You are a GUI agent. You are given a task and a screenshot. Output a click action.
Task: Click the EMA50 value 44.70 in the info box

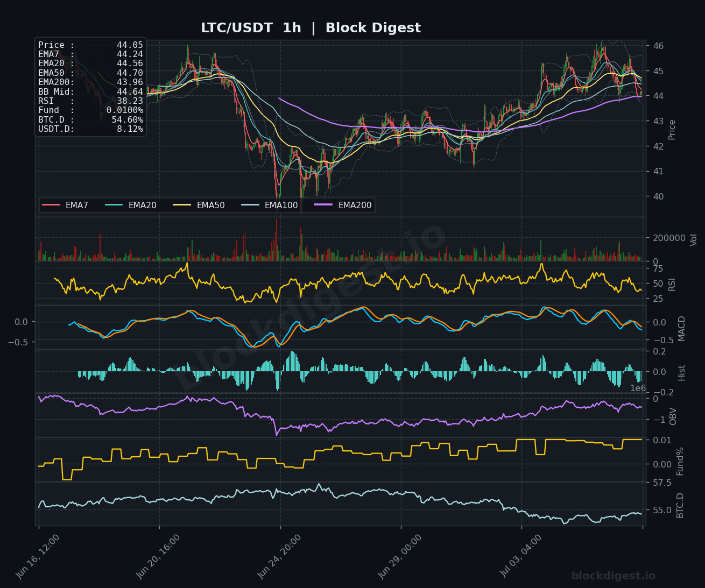coord(130,73)
